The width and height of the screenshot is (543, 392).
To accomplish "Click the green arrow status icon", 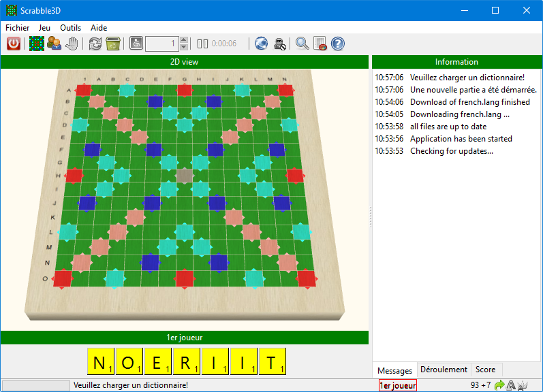I will coord(499,385).
